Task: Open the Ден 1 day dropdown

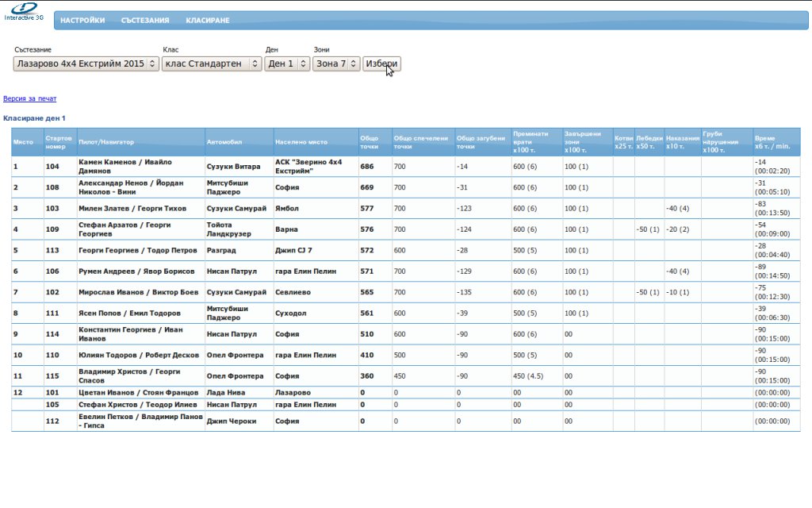Action: 287,63
